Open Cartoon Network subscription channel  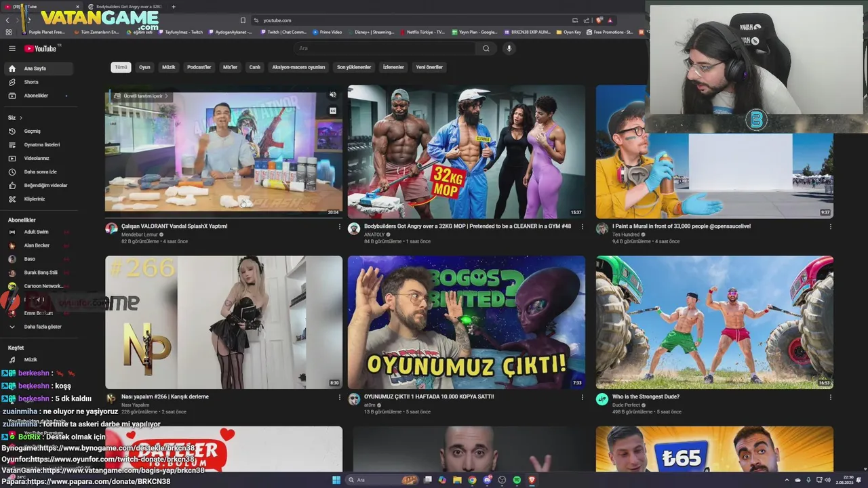(x=38, y=286)
